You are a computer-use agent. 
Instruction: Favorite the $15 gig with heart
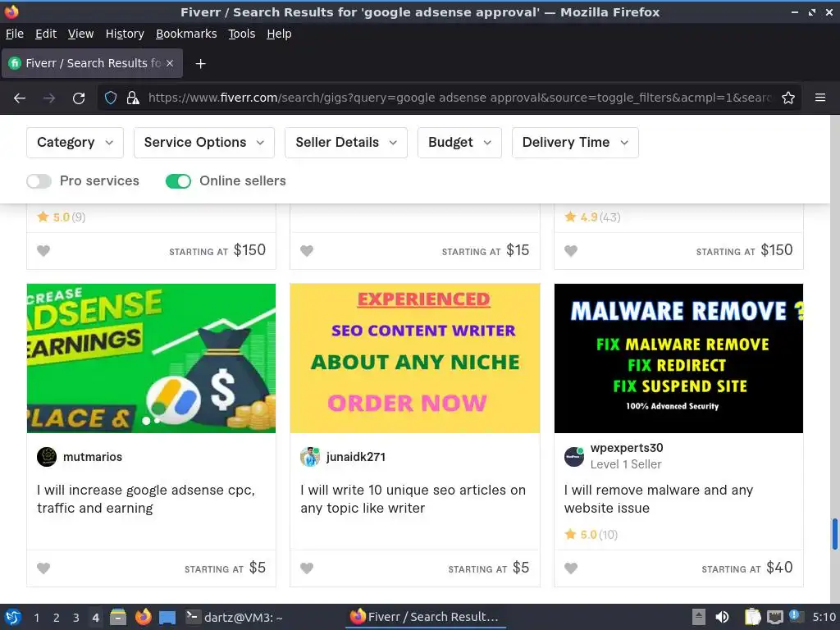(x=307, y=250)
